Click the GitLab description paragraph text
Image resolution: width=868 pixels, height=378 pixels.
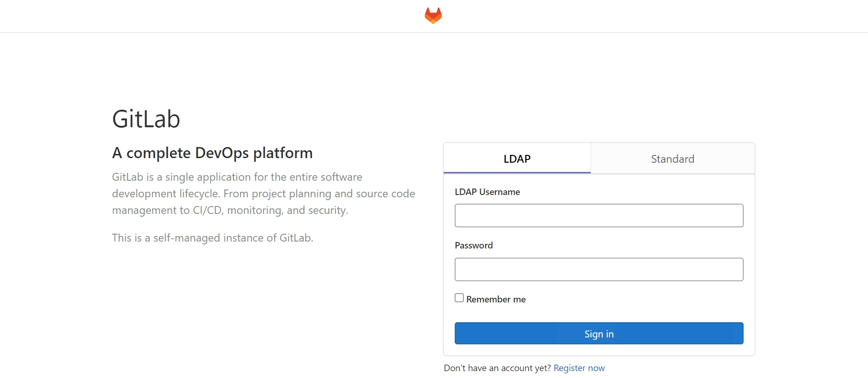click(x=264, y=194)
